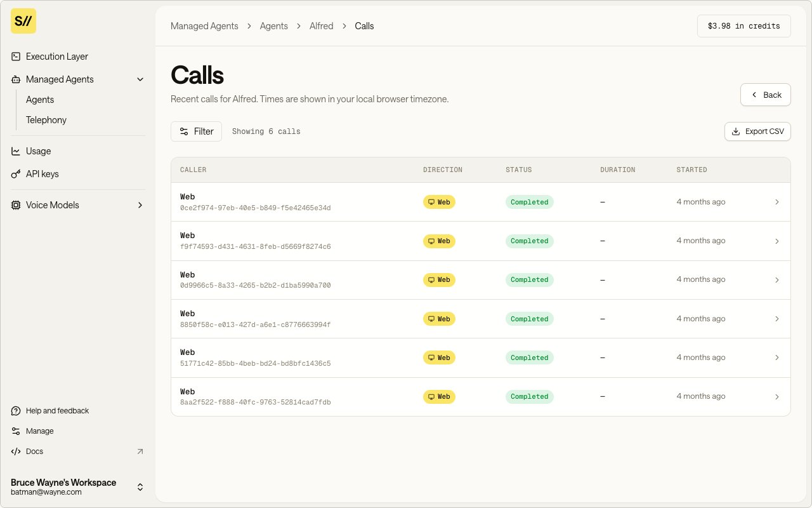The width and height of the screenshot is (812, 508).
Task: Click the Execution Layer terminal icon
Action: pos(16,57)
